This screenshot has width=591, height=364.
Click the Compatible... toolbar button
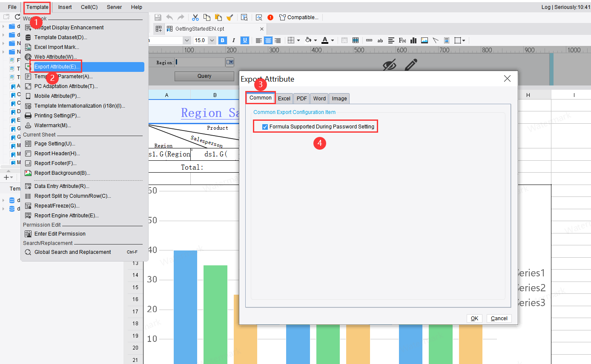(x=299, y=17)
